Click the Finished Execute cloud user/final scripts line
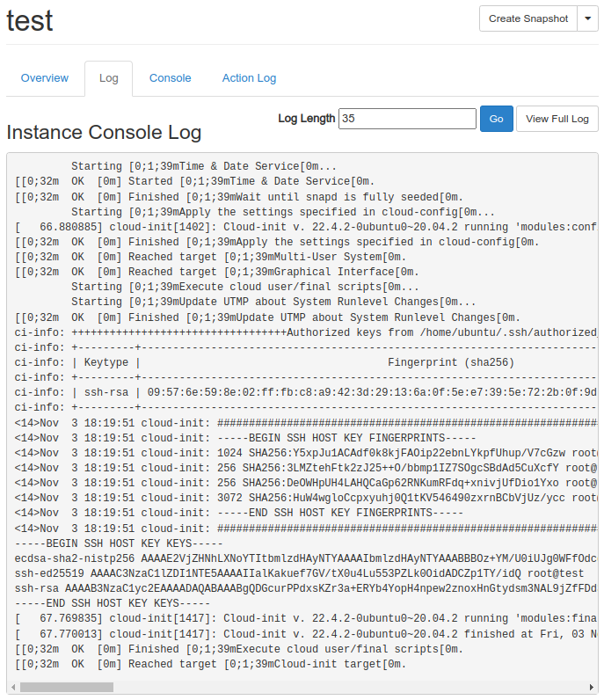 pos(239,649)
